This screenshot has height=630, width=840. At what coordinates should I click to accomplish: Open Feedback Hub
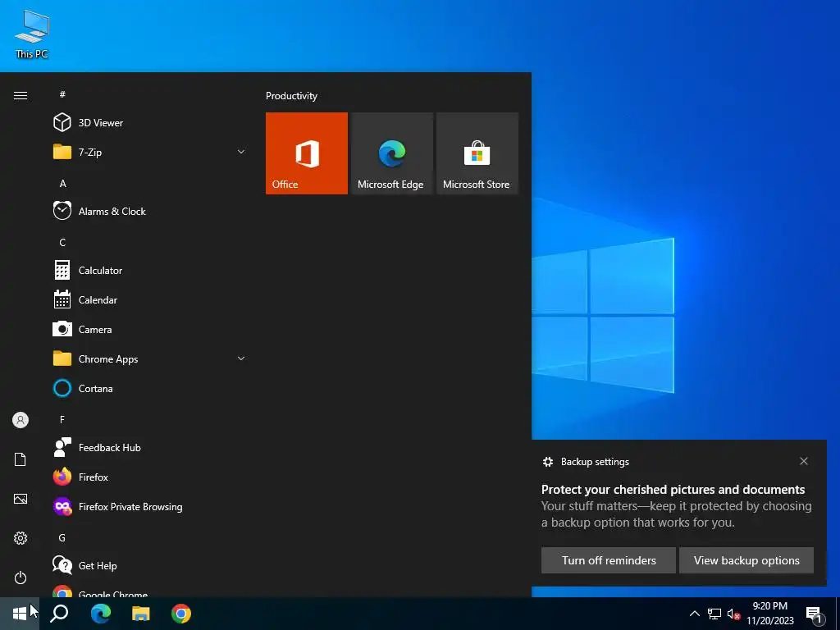tap(150, 447)
